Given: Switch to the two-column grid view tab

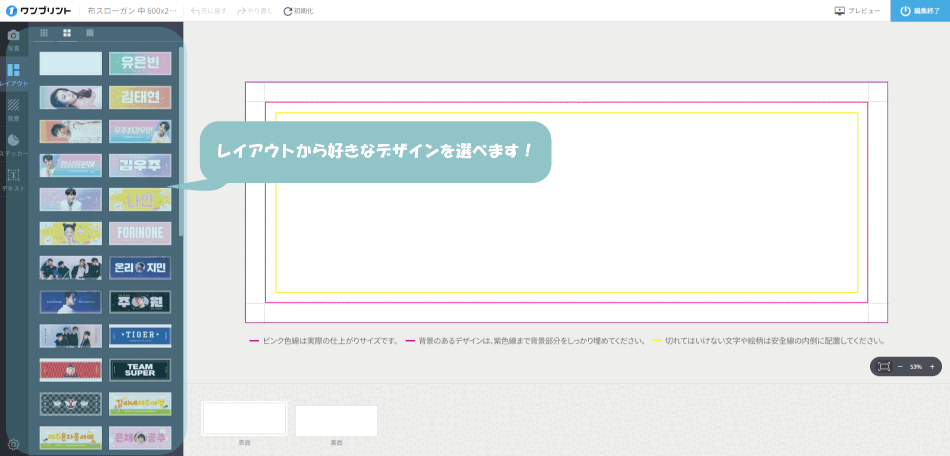Looking at the screenshot, I should point(67,33).
